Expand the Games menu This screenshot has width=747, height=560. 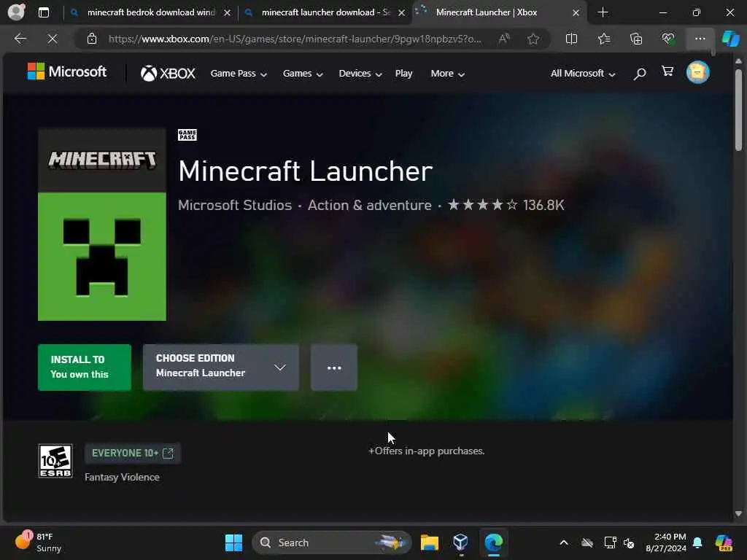coord(303,74)
